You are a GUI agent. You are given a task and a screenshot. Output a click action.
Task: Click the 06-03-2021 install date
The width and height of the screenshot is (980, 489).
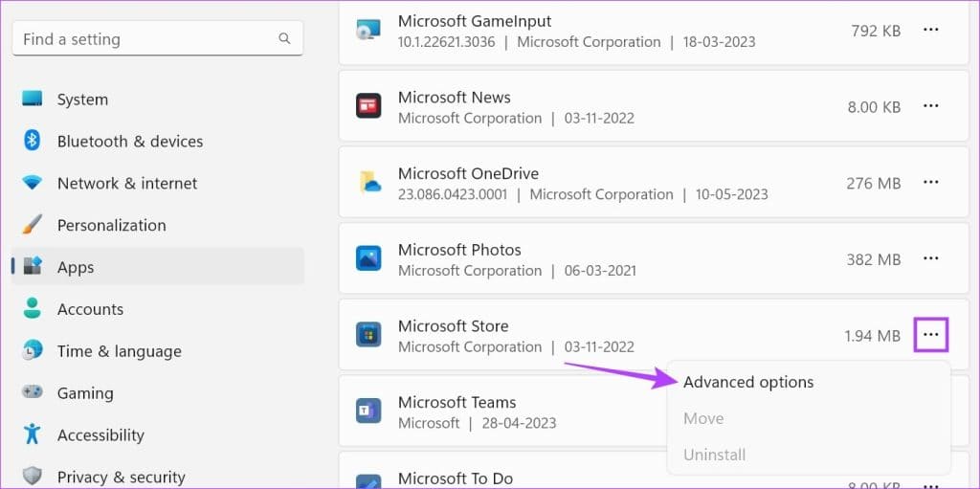600,271
